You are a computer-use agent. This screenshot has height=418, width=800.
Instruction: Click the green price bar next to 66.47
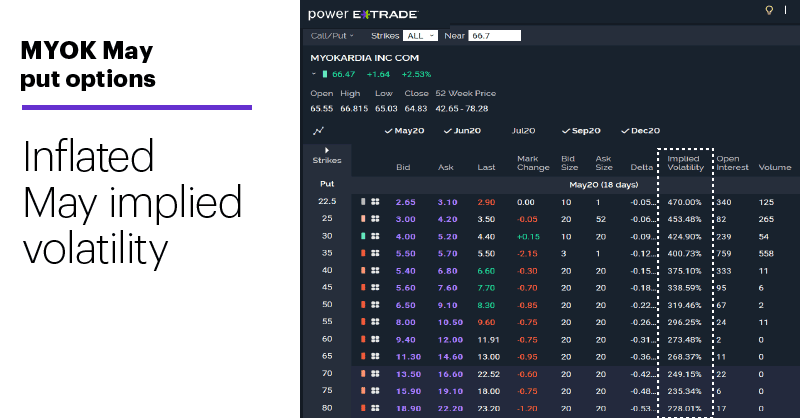[324, 75]
